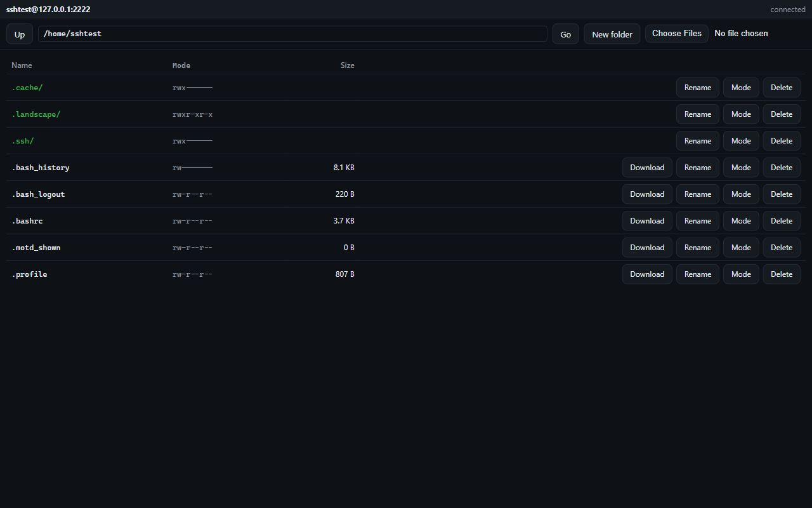Change mode of .profile
Image resolution: width=812 pixels, height=508 pixels.
coord(741,274)
